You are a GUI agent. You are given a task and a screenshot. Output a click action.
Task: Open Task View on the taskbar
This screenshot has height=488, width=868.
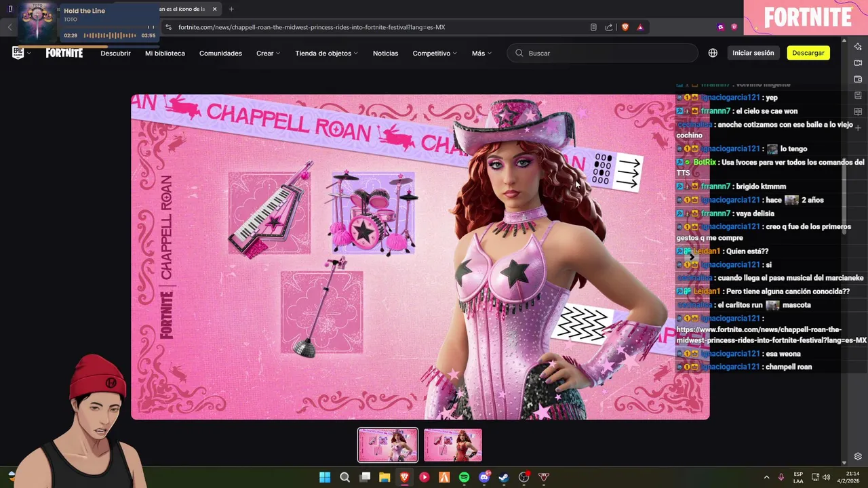[365, 477]
